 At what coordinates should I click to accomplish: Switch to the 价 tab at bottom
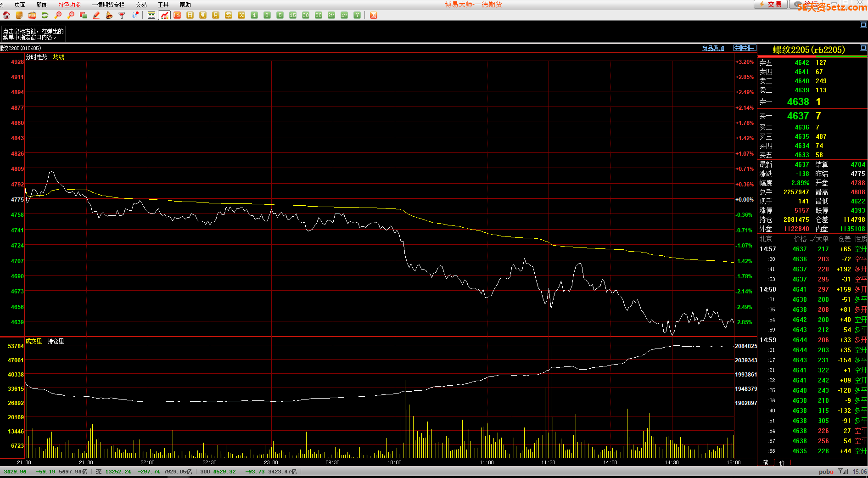point(782,462)
